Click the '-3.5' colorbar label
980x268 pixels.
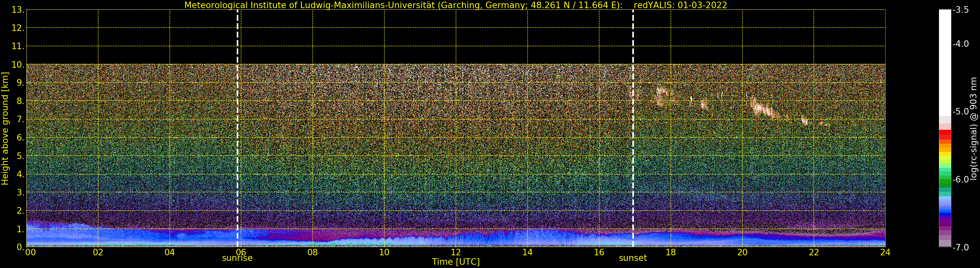[960, 10]
